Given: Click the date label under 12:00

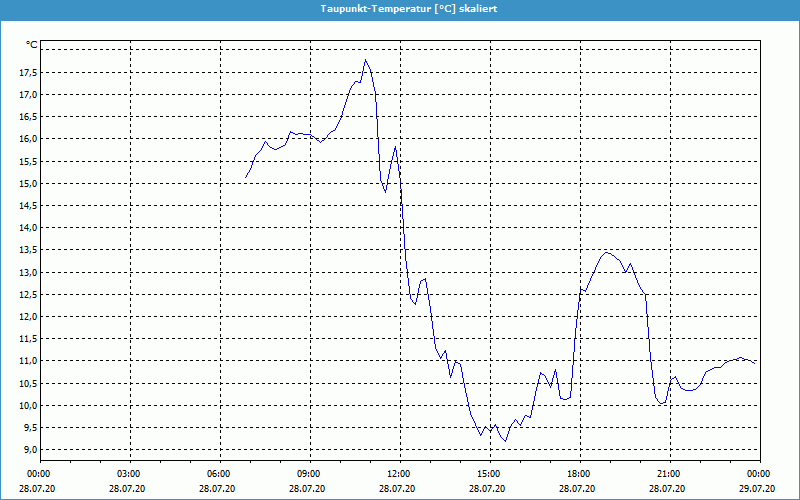Looking at the screenshot, I should pyautogui.click(x=397, y=489).
